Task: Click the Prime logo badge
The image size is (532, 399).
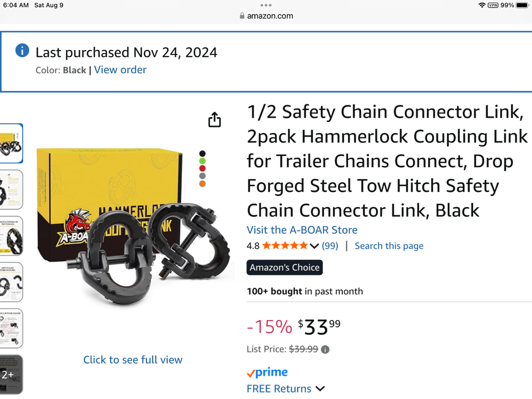Action: pyautogui.click(x=267, y=372)
